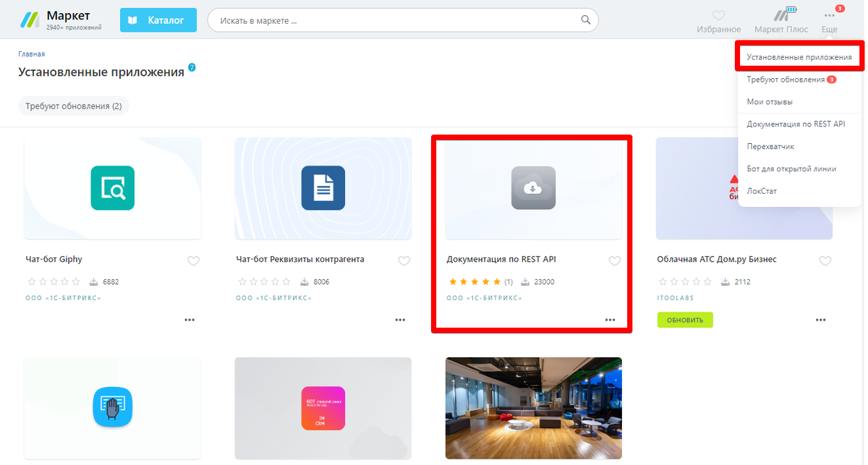This screenshot has height=465, width=868.
Task: Click the Маркет logo
Action: pyautogui.click(x=30, y=20)
